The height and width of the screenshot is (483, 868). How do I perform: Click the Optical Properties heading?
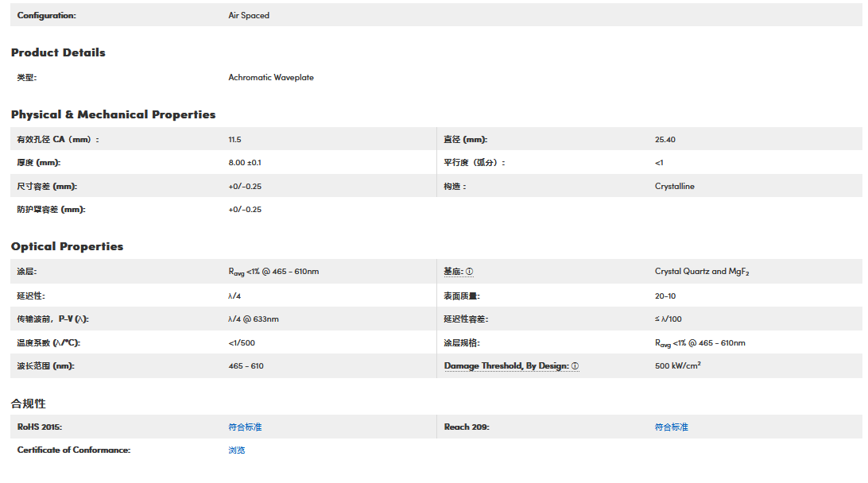[67, 246]
